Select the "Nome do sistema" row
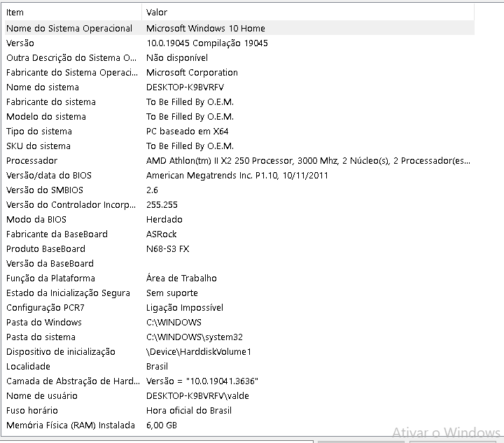 (239, 87)
